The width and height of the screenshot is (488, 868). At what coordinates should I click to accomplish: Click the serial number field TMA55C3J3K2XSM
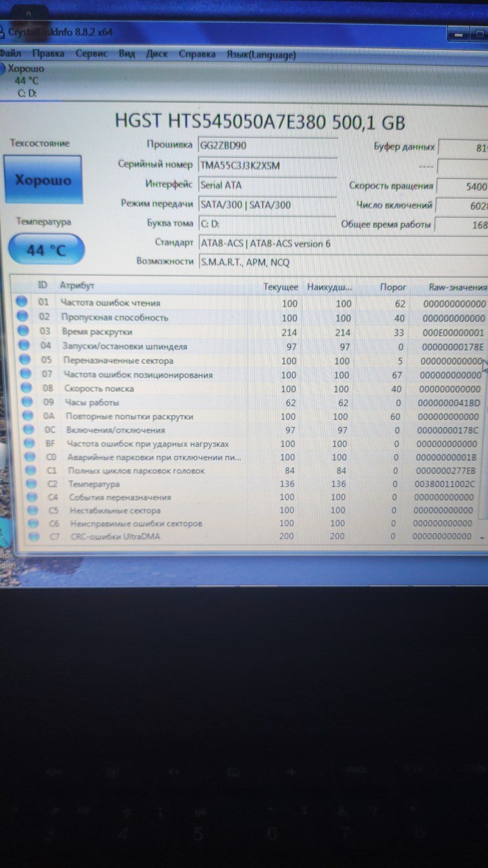pos(267,165)
